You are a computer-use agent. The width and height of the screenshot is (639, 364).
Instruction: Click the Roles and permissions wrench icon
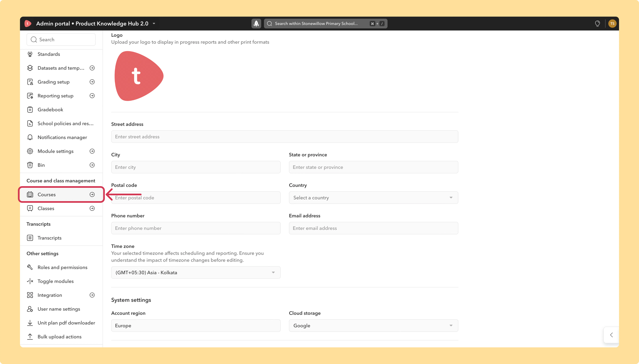30,267
